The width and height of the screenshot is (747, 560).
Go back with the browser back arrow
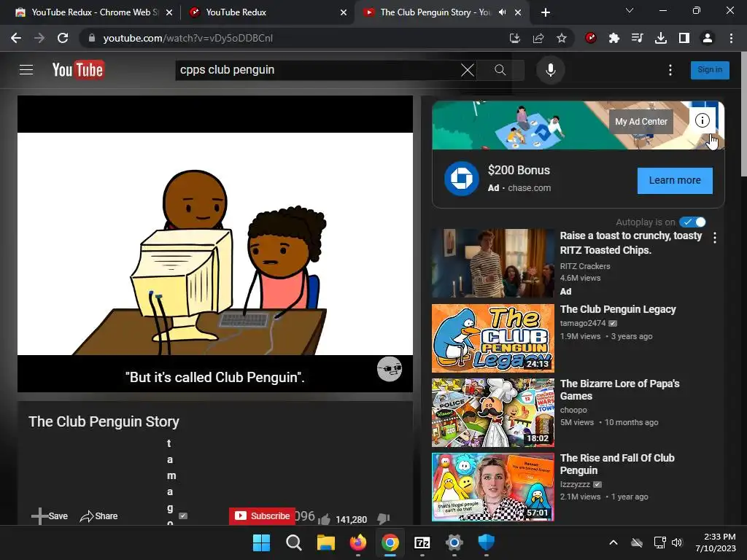pyautogui.click(x=16, y=38)
